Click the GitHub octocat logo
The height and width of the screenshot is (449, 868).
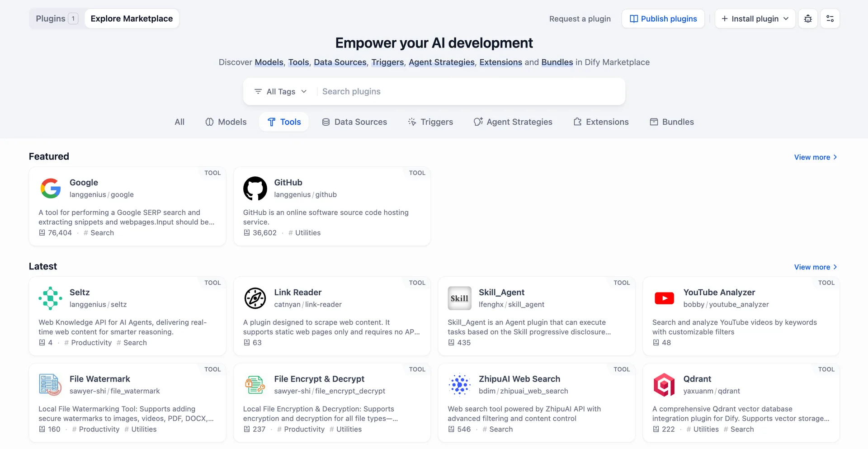(255, 188)
